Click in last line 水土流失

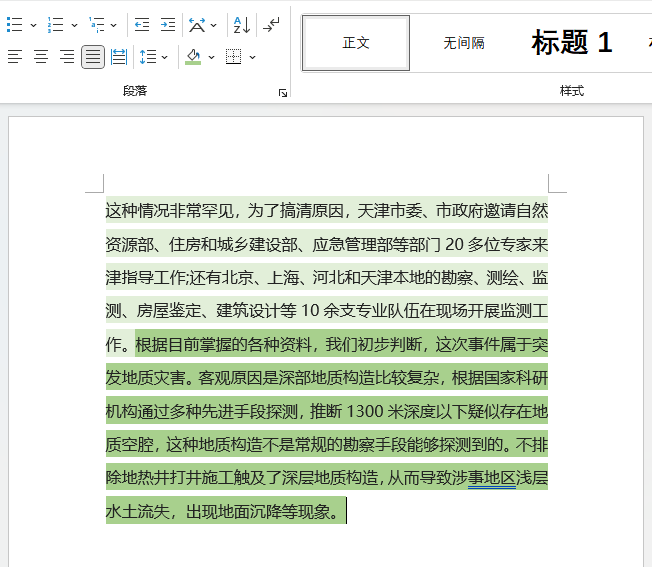point(226,511)
